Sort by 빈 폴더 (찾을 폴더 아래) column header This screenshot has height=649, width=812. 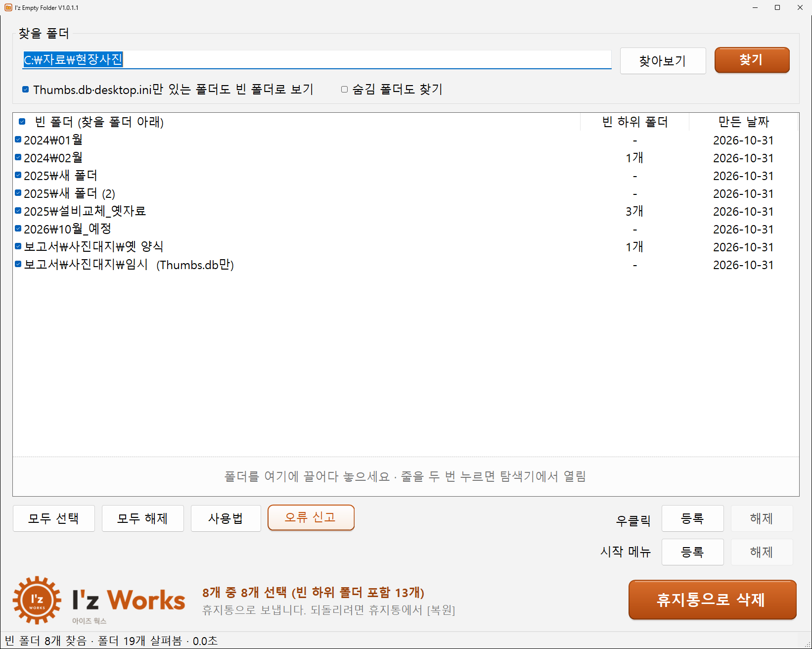pyautogui.click(x=297, y=122)
